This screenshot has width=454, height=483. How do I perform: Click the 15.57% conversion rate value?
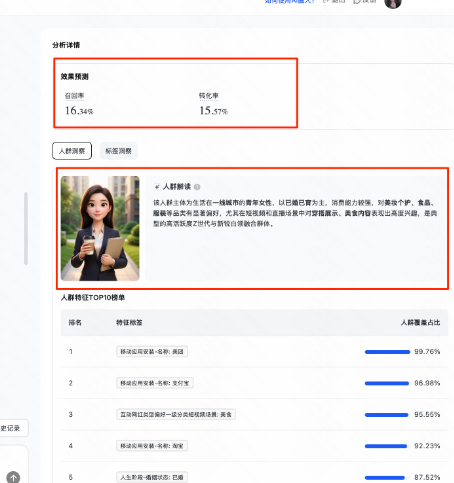[214, 110]
